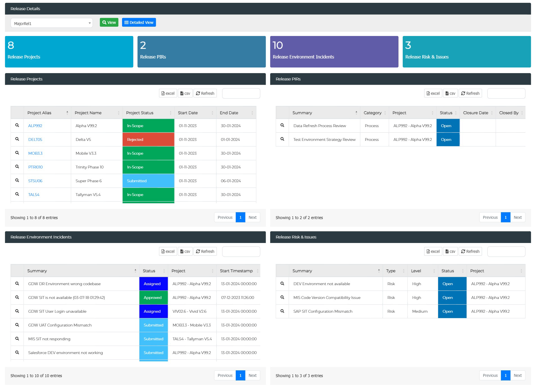Sort Release Projects by Project Name
This screenshot has height=392, width=536.
coord(97,113)
